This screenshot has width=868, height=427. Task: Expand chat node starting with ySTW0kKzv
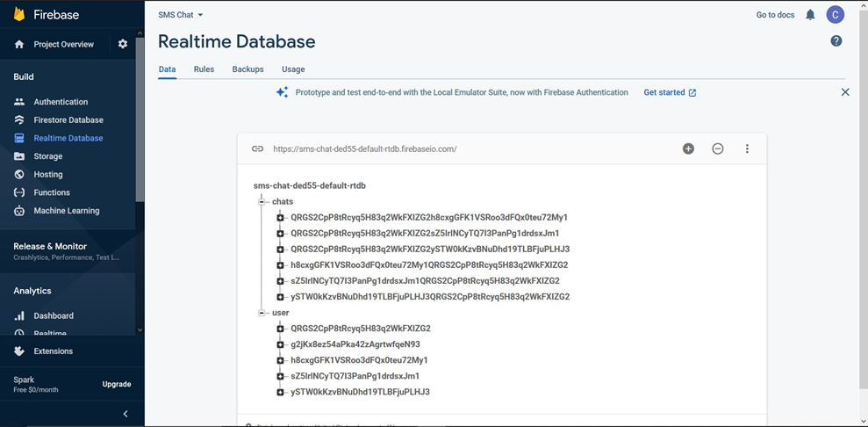click(x=281, y=297)
